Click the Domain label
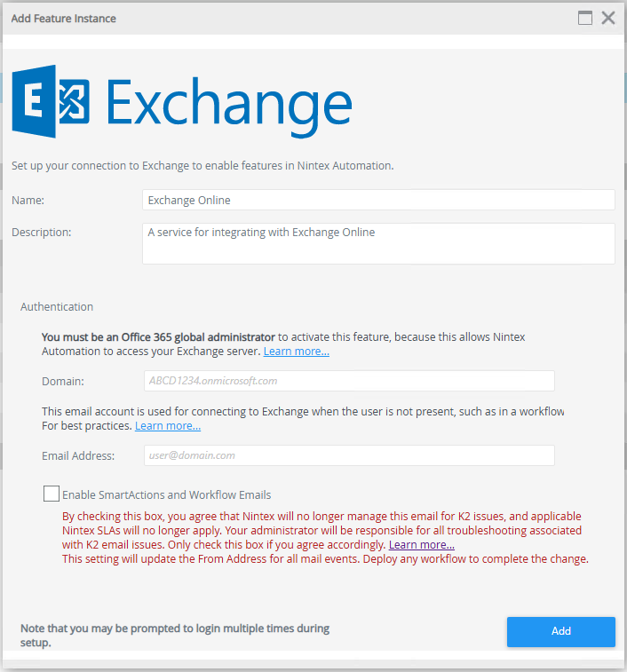Viewport: 627px width, 672px height. [x=63, y=382]
